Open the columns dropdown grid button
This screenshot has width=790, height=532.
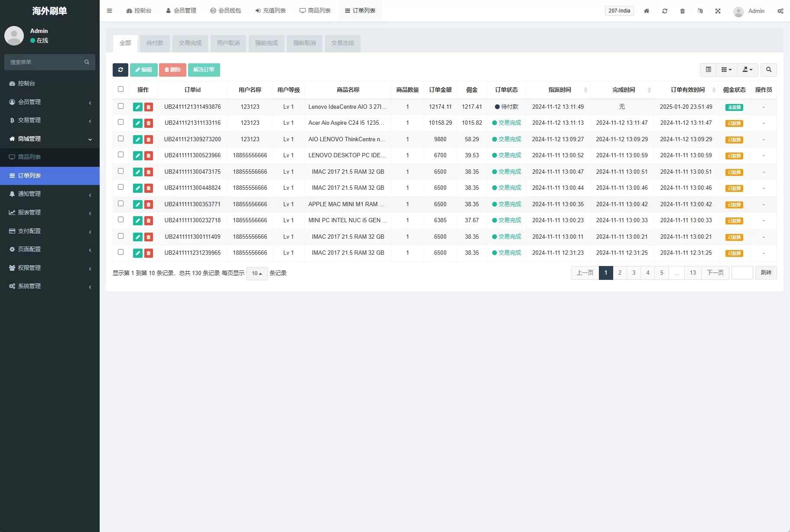pyautogui.click(x=726, y=70)
